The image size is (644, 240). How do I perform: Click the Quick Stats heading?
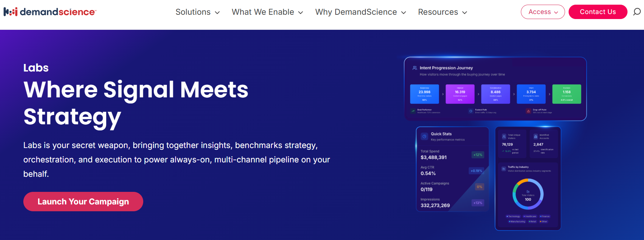click(x=441, y=134)
